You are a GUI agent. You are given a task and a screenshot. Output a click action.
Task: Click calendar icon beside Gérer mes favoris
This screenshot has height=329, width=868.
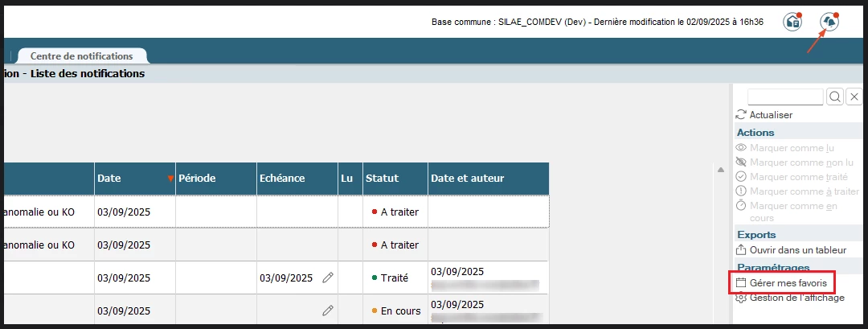(741, 283)
